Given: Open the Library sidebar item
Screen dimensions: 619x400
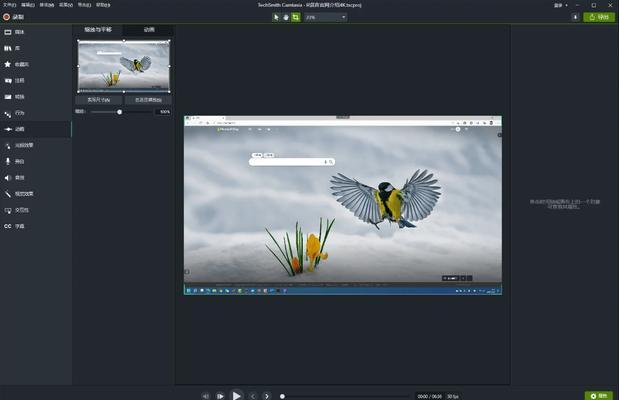Looking at the screenshot, I should tap(36, 48).
